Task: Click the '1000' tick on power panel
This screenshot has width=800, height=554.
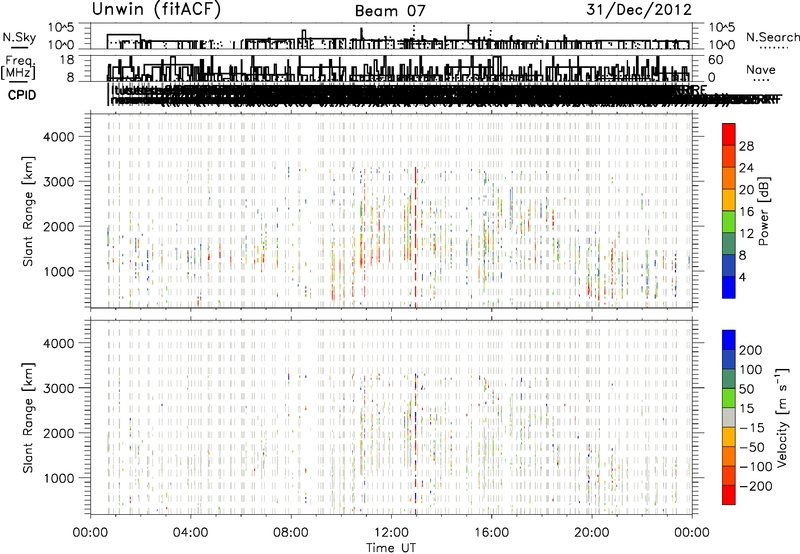Action: [x=58, y=271]
